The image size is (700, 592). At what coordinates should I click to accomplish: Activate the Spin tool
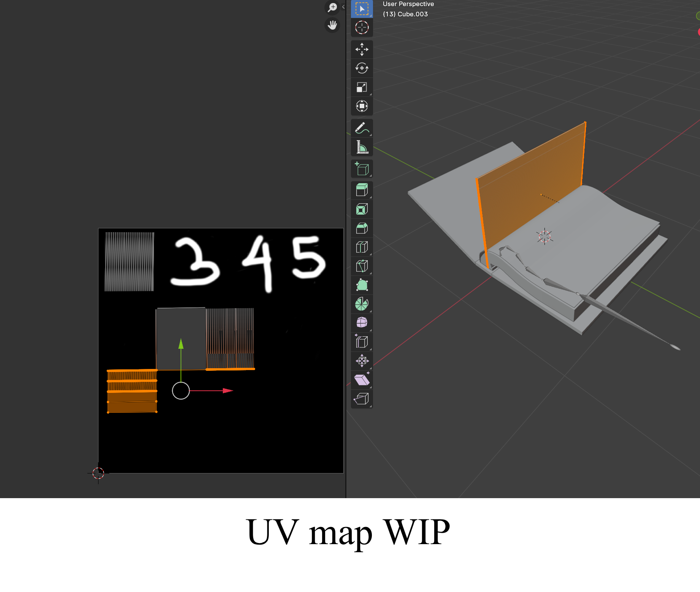[362, 304]
